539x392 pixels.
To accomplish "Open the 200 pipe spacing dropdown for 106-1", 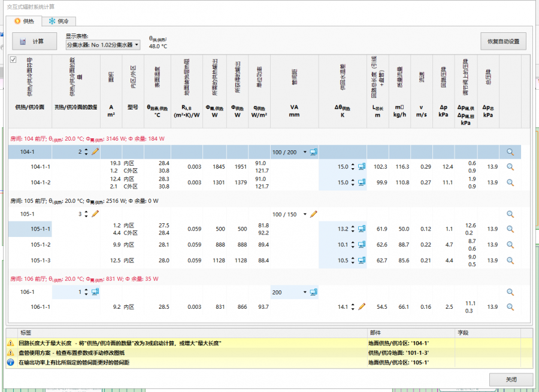I will (305, 292).
